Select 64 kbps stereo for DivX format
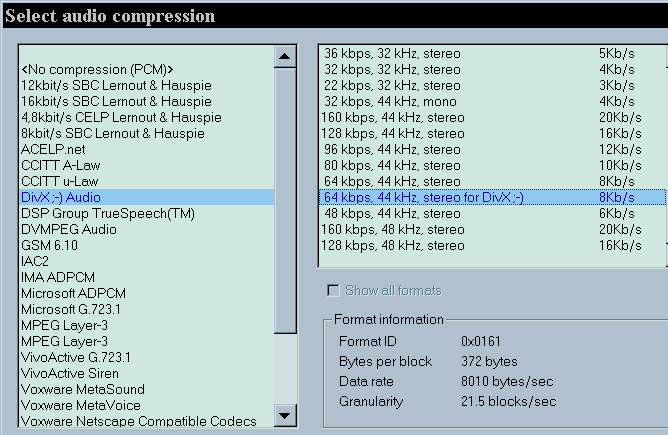This screenshot has width=668, height=435. coord(424,197)
